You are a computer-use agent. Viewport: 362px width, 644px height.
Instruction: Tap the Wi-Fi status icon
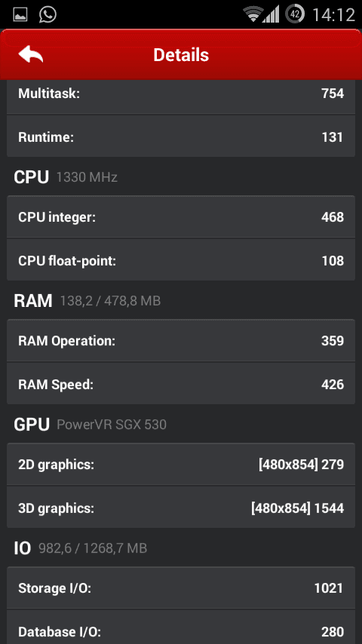(x=253, y=14)
